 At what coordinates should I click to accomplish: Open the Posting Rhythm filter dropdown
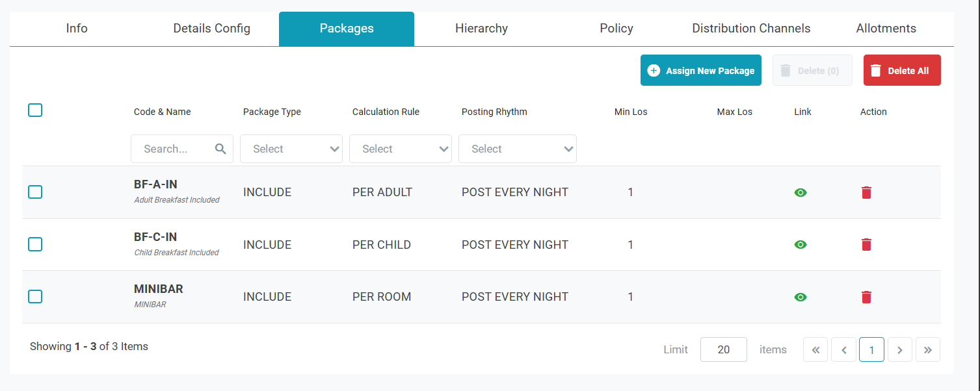[518, 149]
